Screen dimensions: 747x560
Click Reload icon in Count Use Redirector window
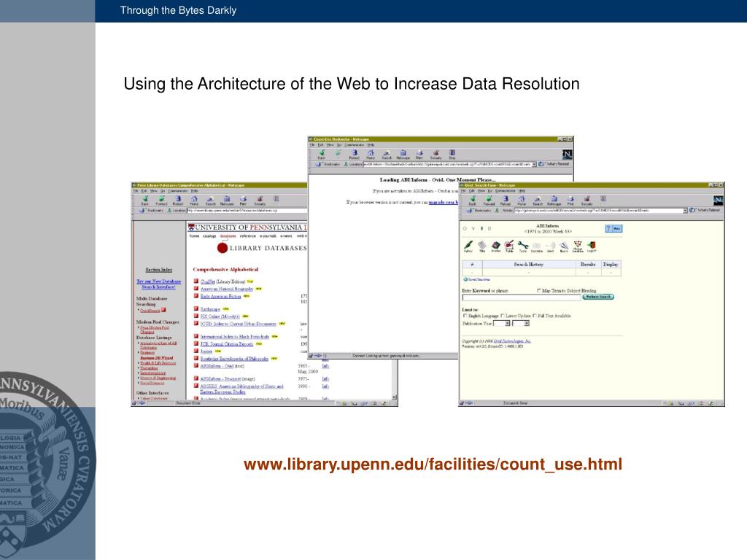click(x=354, y=155)
